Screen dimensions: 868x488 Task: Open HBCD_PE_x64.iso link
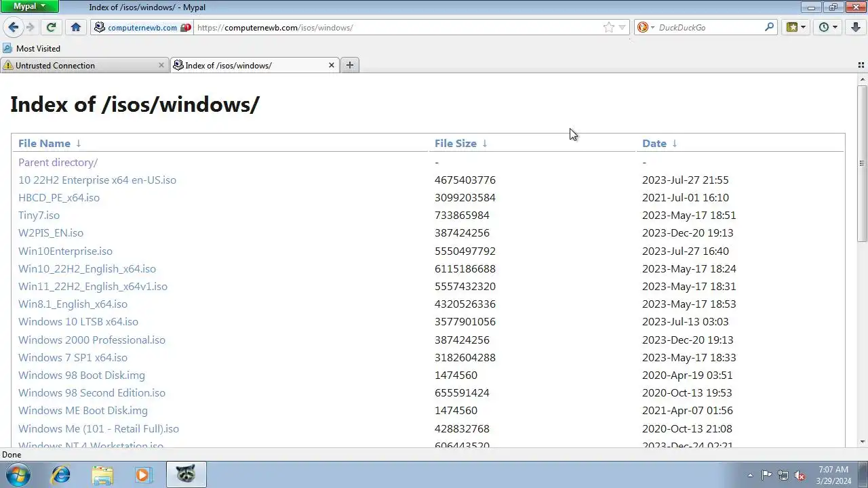pos(59,198)
